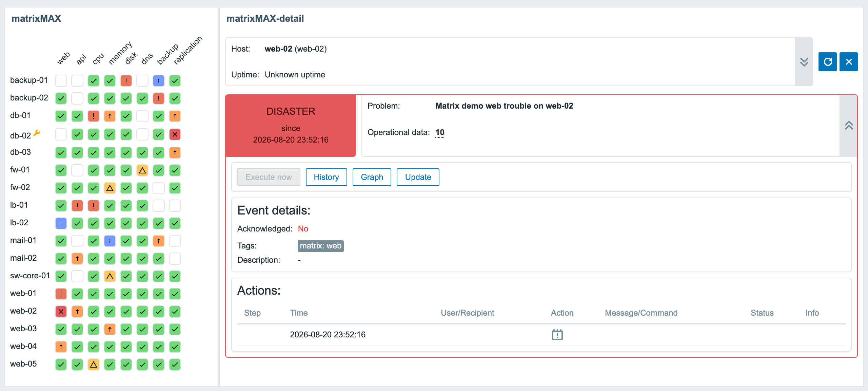Click the maintenance wrench icon next to db-02
Image resolution: width=868 pixels, height=391 pixels.
[x=37, y=133]
